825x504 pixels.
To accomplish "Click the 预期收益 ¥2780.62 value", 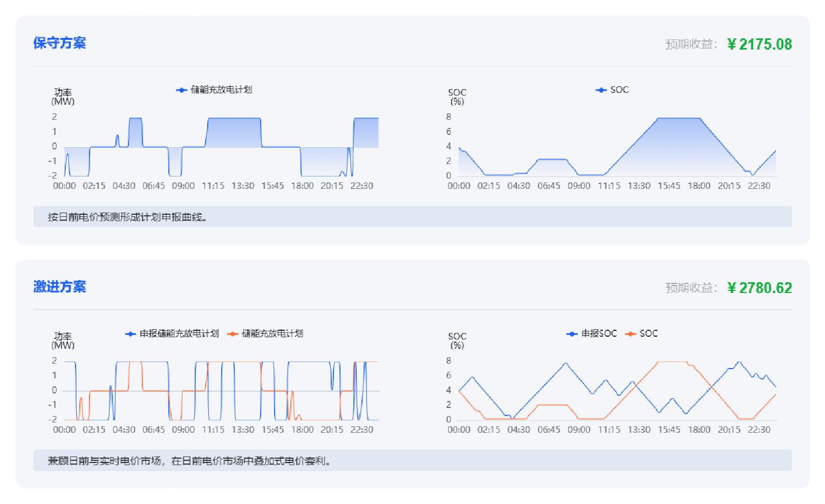I will 759,288.
